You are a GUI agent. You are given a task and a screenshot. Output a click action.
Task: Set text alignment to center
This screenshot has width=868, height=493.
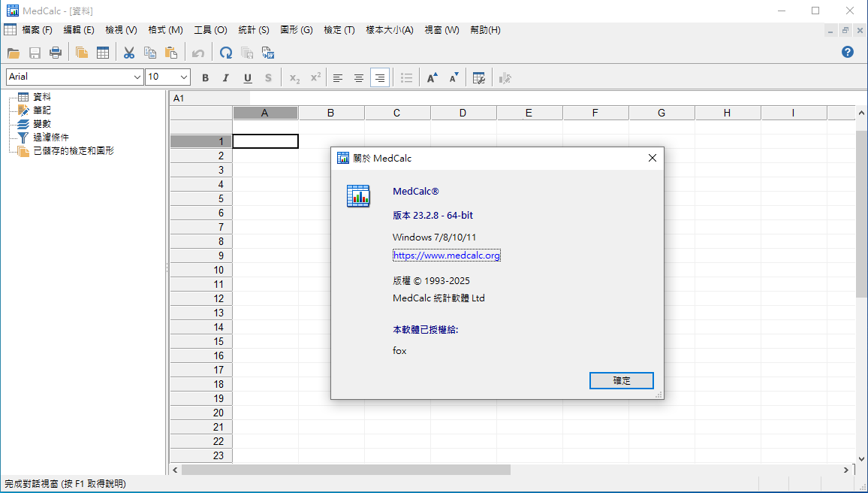coord(359,78)
